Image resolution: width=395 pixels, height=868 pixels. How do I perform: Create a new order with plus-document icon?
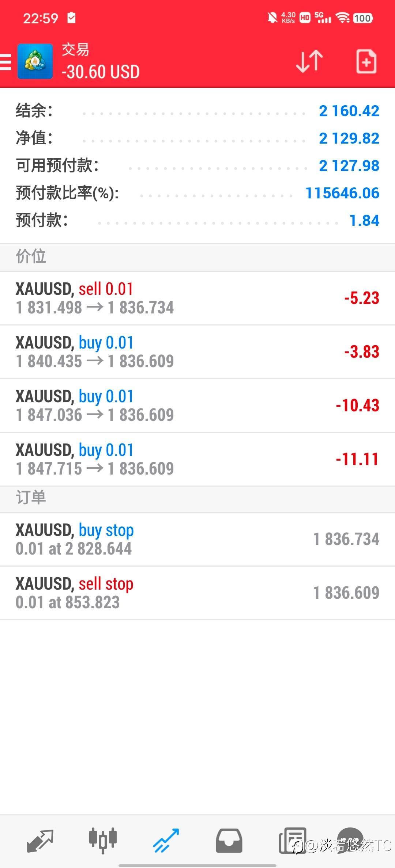pyautogui.click(x=366, y=61)
